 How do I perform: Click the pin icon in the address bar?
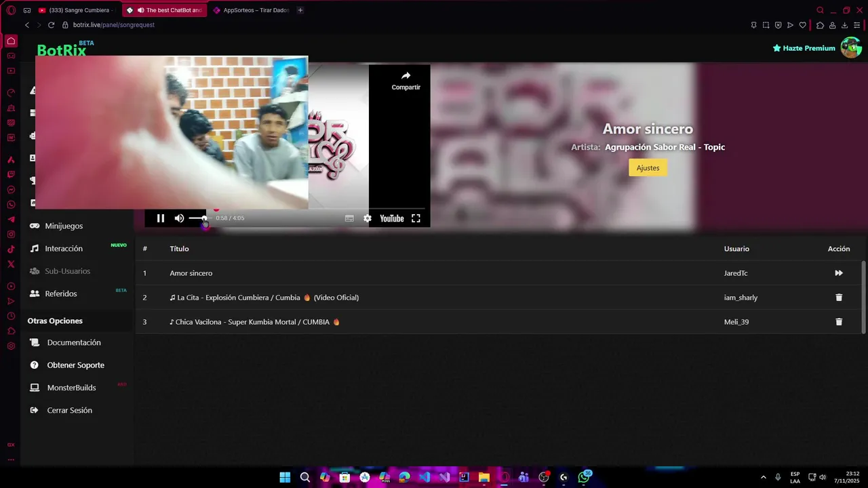point(753,25)
